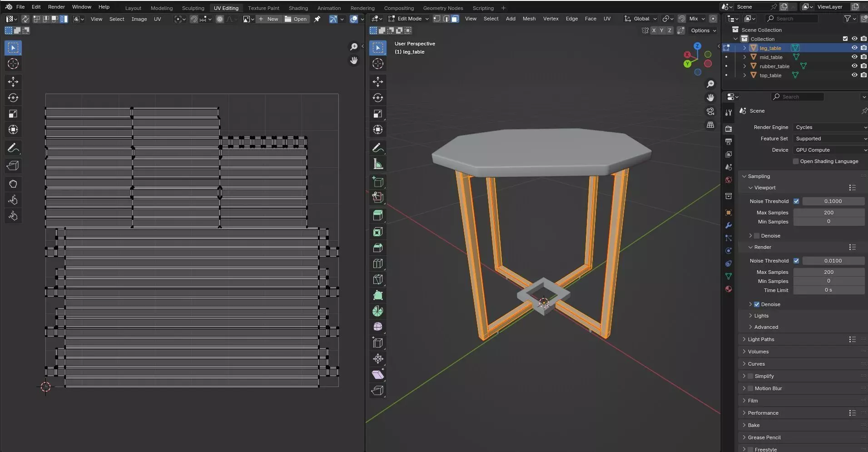This screenshot has width=868, height=452.
Task: Select the Cursor tool in UV editor
Action: (13, 64)
